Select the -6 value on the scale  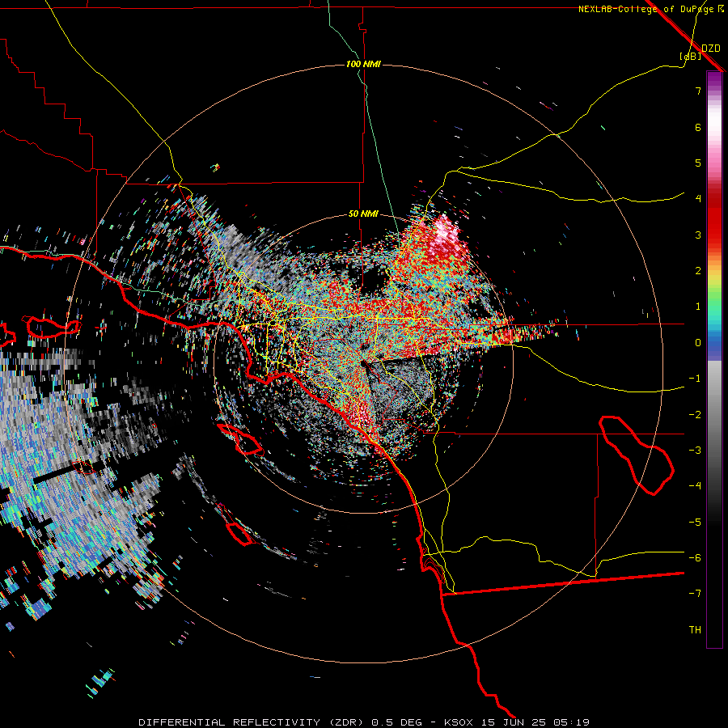pyautogui.click(x=695, y=558)
